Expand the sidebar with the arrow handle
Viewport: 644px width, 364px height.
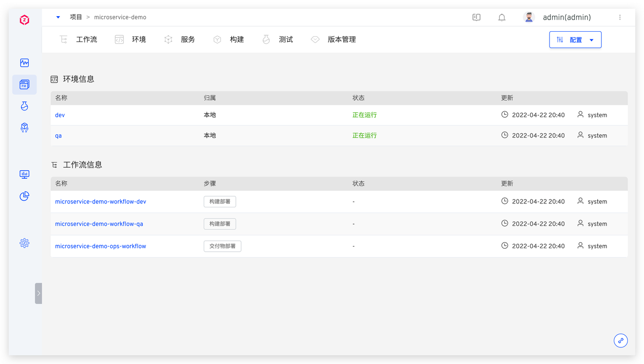tap(38, 293)
